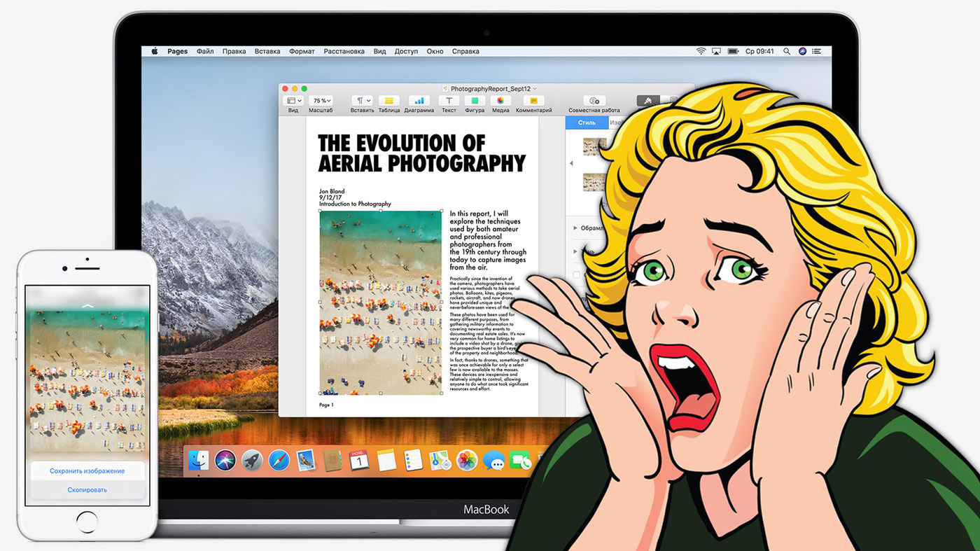Open the Правка menu
This screenshot has height=551, width=980.
(234, 51)
